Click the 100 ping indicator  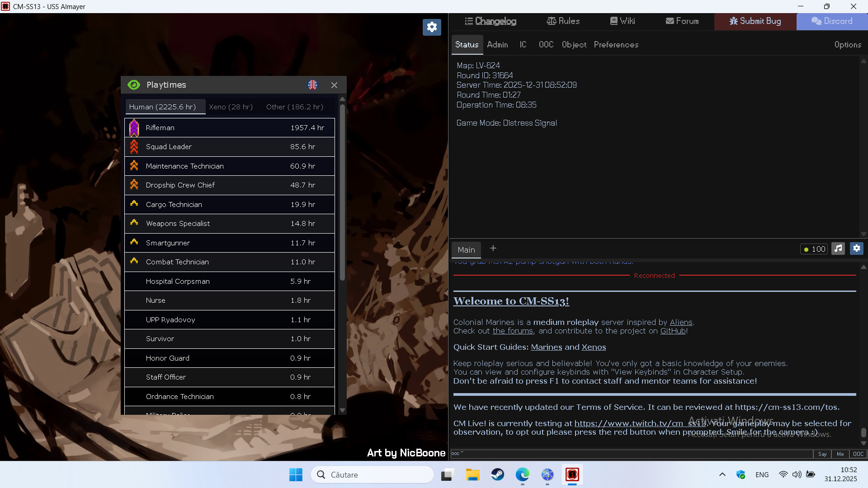tap(814, 249)
